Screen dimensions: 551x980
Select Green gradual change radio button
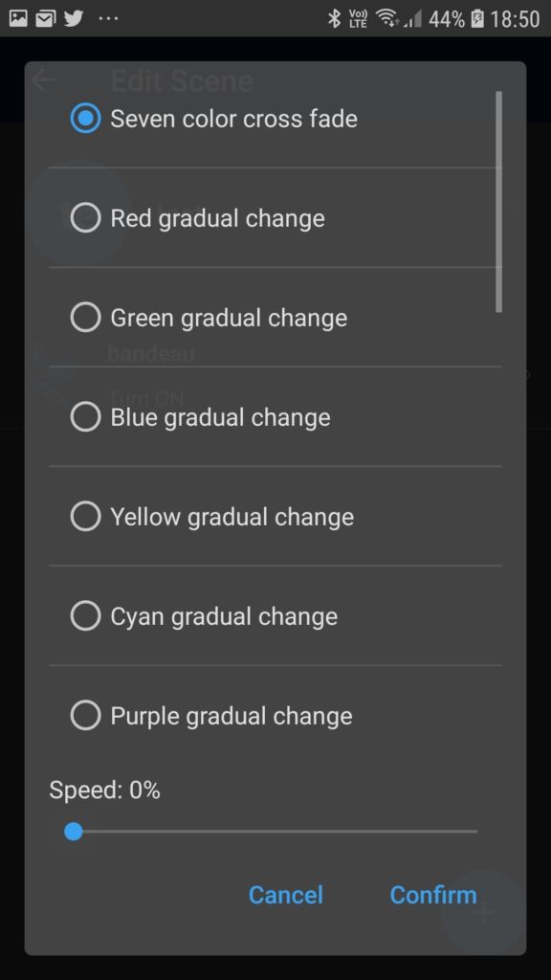tap(85, 317)
